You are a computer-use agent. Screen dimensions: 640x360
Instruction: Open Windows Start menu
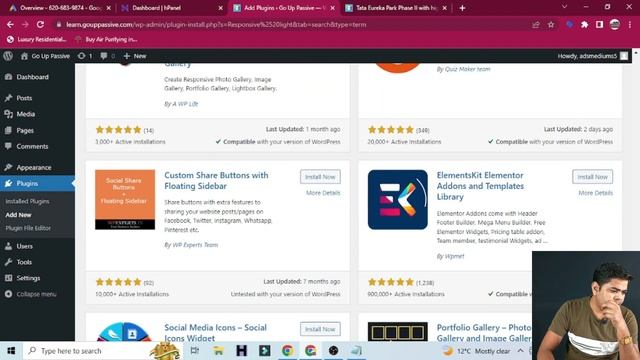[11, 351]
